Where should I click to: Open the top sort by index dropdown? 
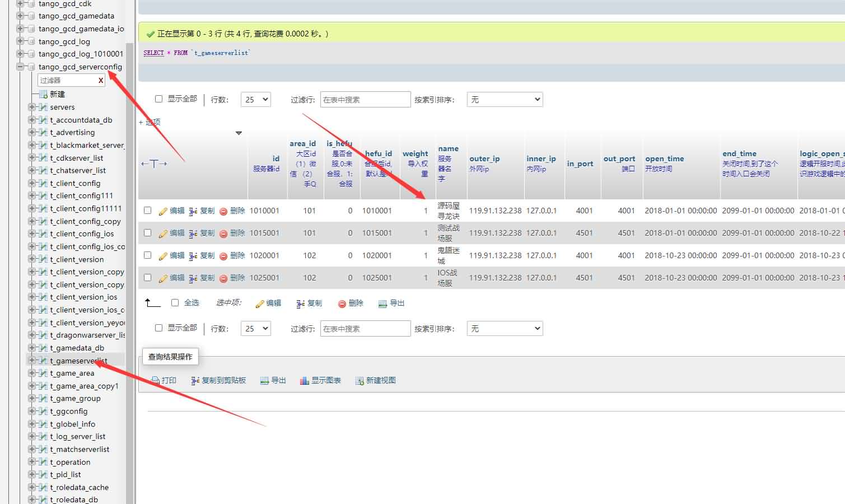point(505,100)
